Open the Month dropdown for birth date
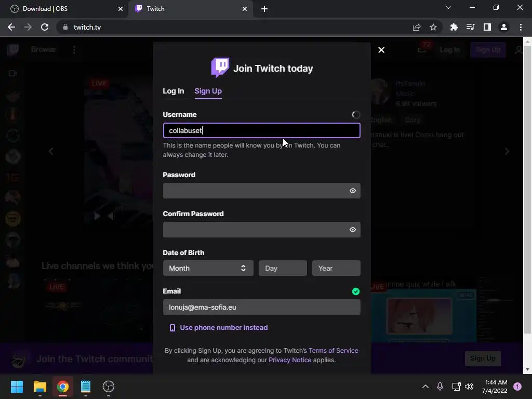This screenshot has height=399, width=532. click(208, 268)
